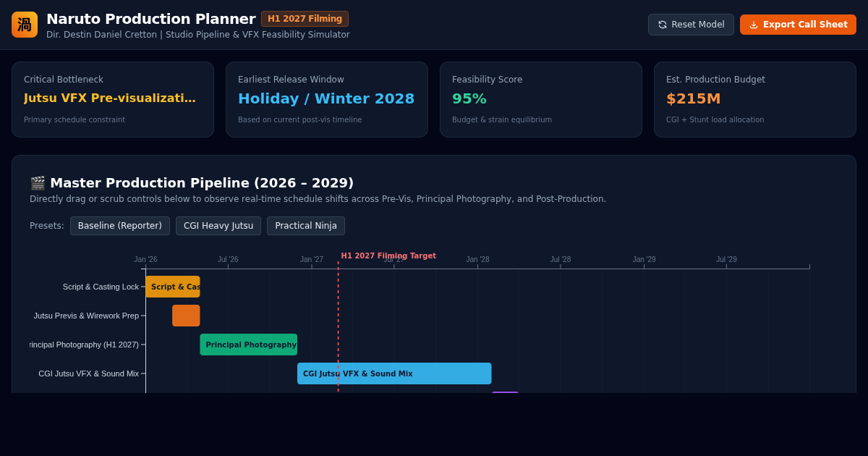Click the Master Production Pipeline heading
868x456 pixels.
[202, 183]
